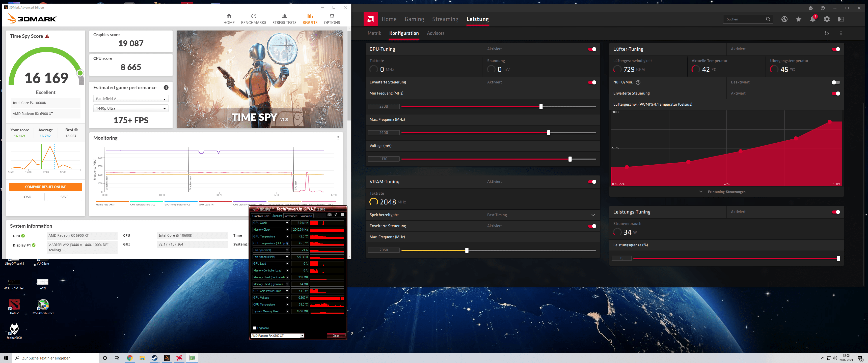Toggle AMD sidebar panel icon

coord(841,19)
